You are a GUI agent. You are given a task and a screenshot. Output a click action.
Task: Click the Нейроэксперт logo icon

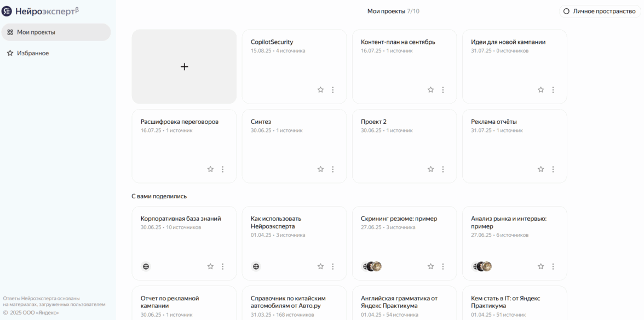point(7,12)
